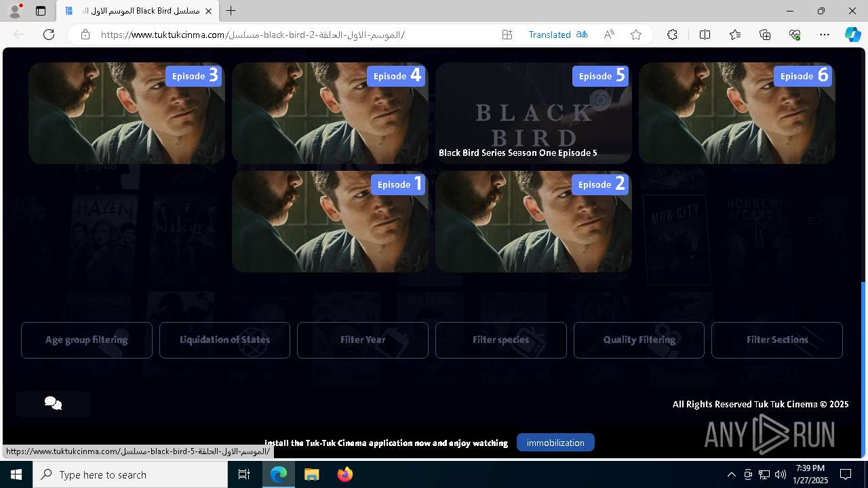Show translate options for Translated page
Image resolution: width=868 pixels, height=488 pixels.
[558, 35]
